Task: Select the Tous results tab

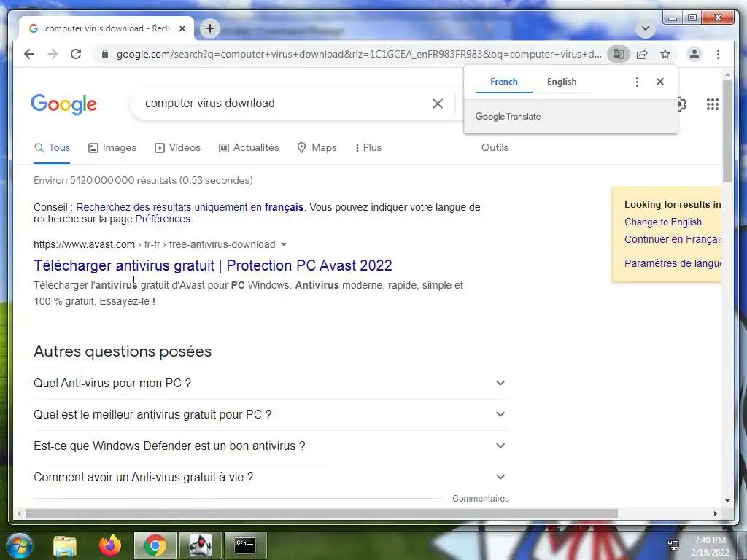Action: coord(52,147)
